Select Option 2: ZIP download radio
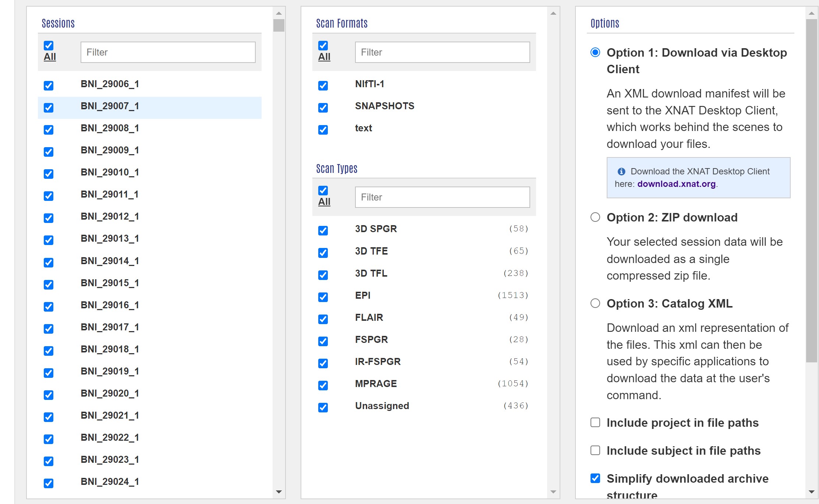The height and width of the screenshot is (504, 819). (595, 217)
